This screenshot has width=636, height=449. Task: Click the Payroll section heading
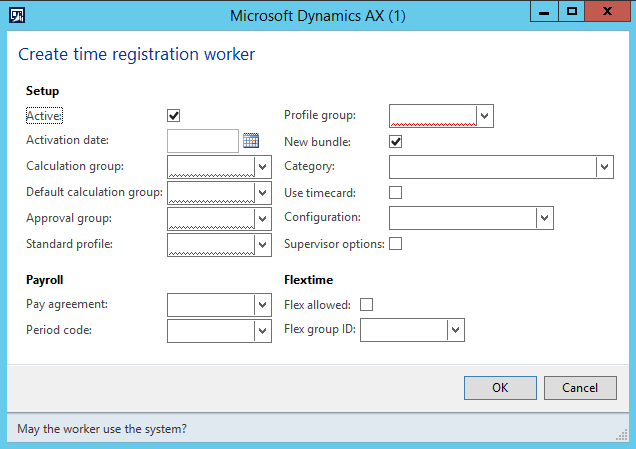(45, 280)
